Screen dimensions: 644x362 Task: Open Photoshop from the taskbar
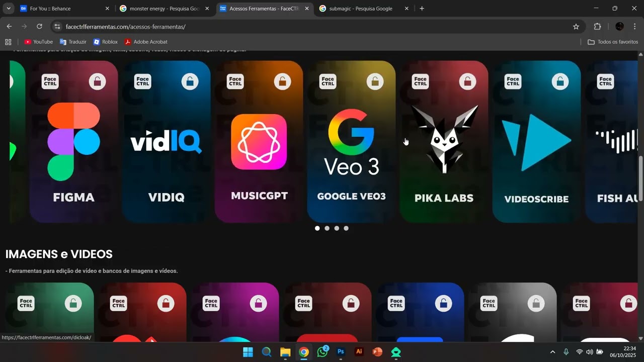[341, 352]
